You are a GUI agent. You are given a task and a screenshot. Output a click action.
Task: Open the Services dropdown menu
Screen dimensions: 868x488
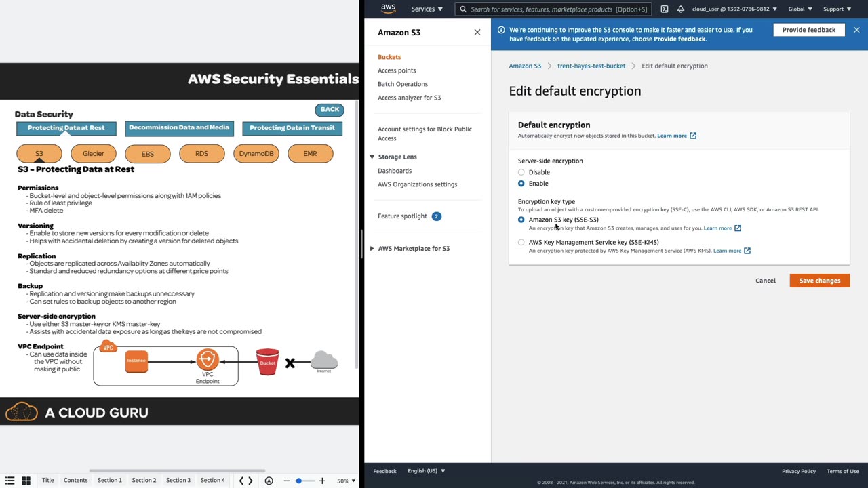click(427, 9)
